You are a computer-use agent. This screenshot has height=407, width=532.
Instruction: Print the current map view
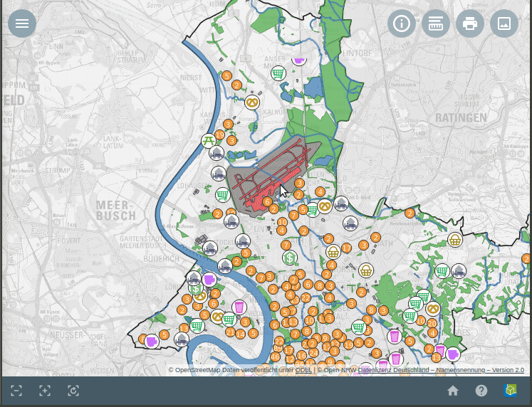(470, 23)
